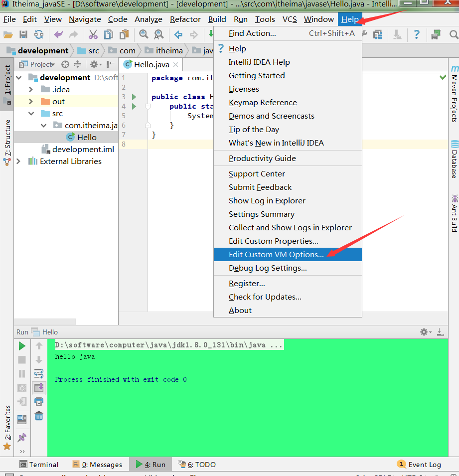Viewport: 459px width, 476px height.
Task: Rerun Hello with the green play icon
Action: [x=22, y=345]
